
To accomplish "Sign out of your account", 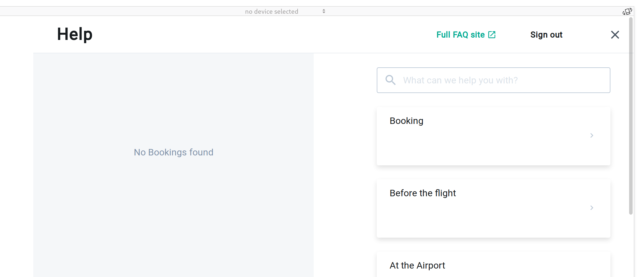I will coord(546,34).
